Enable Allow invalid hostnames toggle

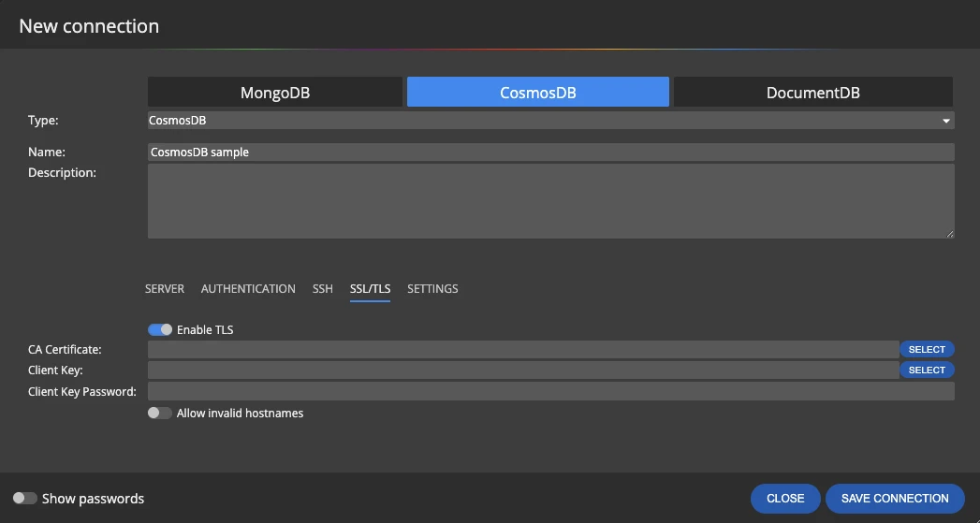[x=160, y=413]
